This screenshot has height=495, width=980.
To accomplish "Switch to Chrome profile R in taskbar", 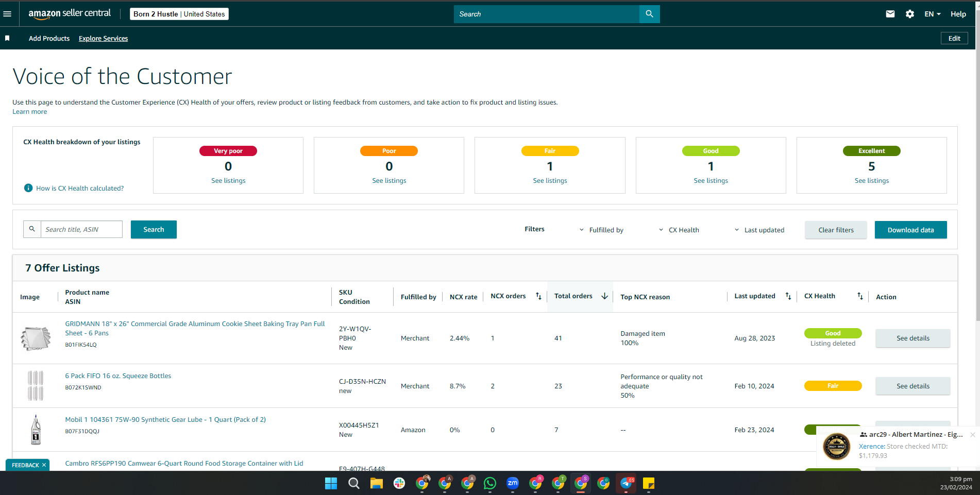I will tap(535, 483).
